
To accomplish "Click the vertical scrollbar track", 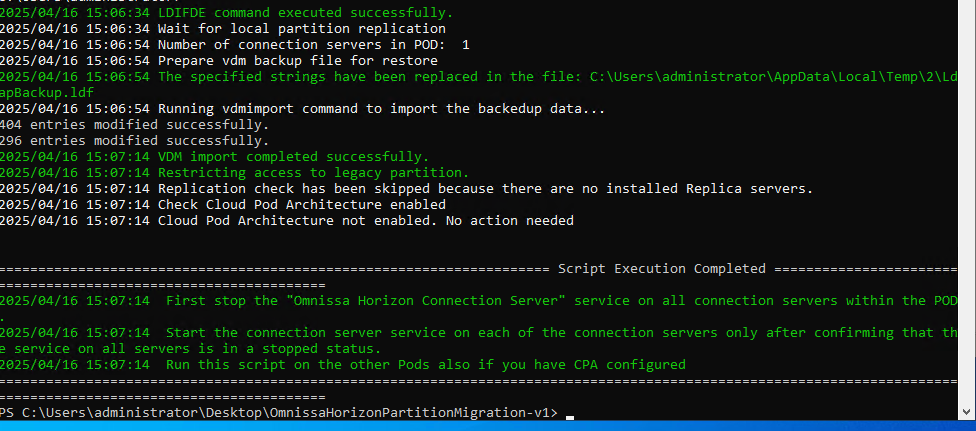I will coord(967,202).
